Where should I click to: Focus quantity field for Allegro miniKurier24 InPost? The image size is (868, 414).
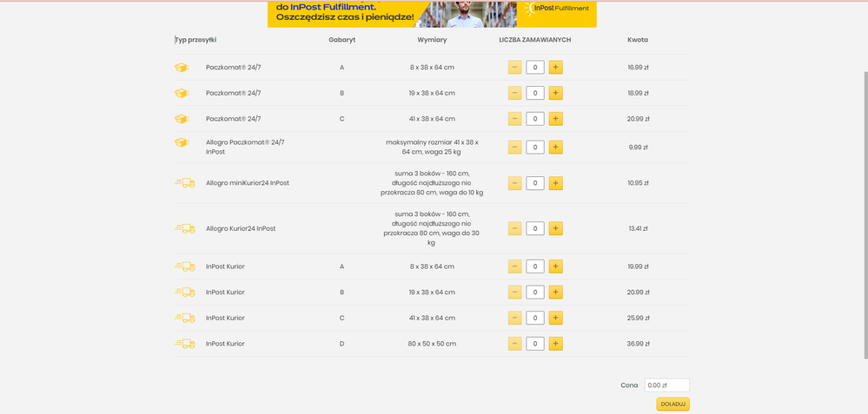534,183
